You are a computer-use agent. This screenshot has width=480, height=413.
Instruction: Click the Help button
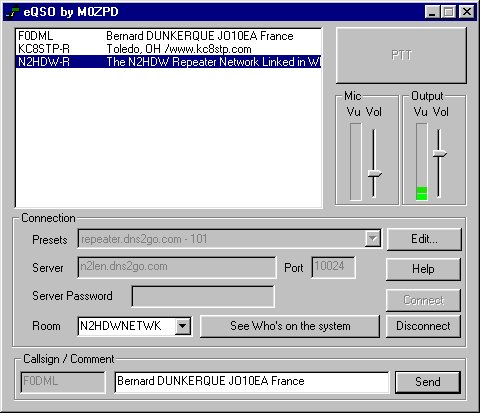point(423,269)
